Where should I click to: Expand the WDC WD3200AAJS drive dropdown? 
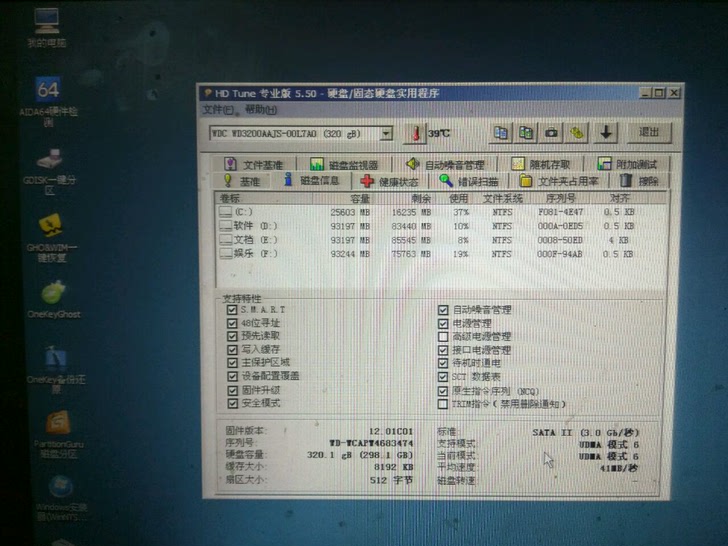click(386, 134)
